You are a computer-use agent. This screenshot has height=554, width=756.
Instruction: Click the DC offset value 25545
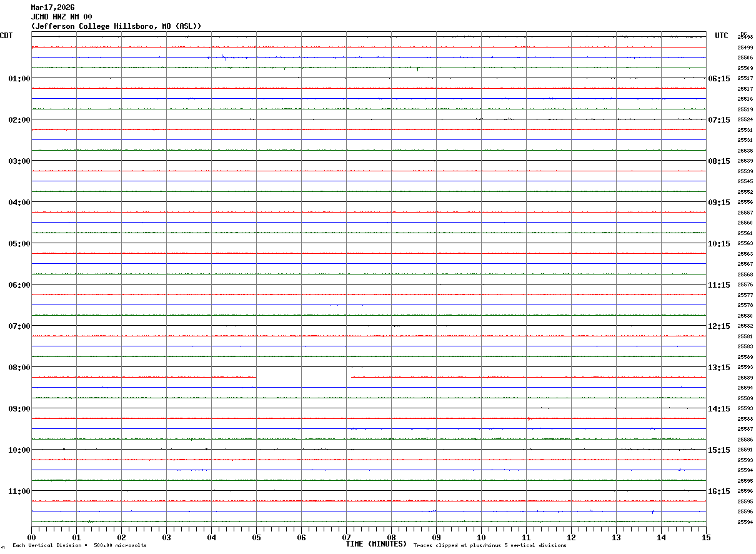pos(745,181)
